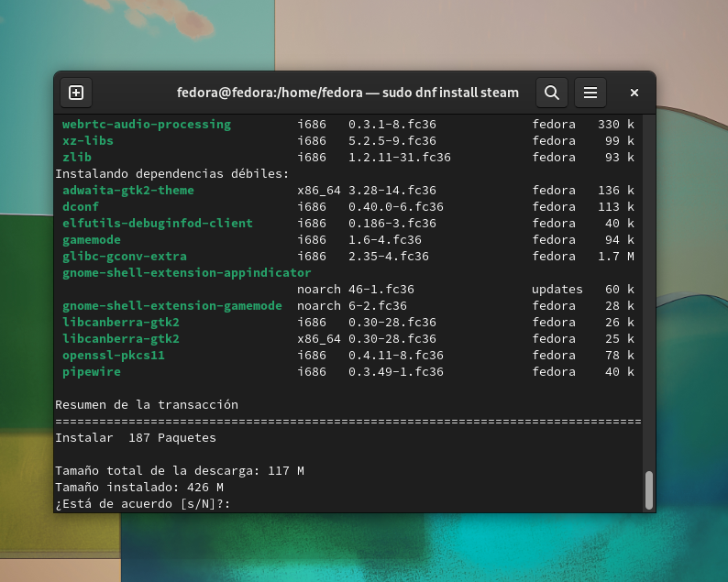This screenshot has height=582, width=728.
Task: Click version 5.2.5-9.fc36 of xz-libs
Action: tap(392, 140)
